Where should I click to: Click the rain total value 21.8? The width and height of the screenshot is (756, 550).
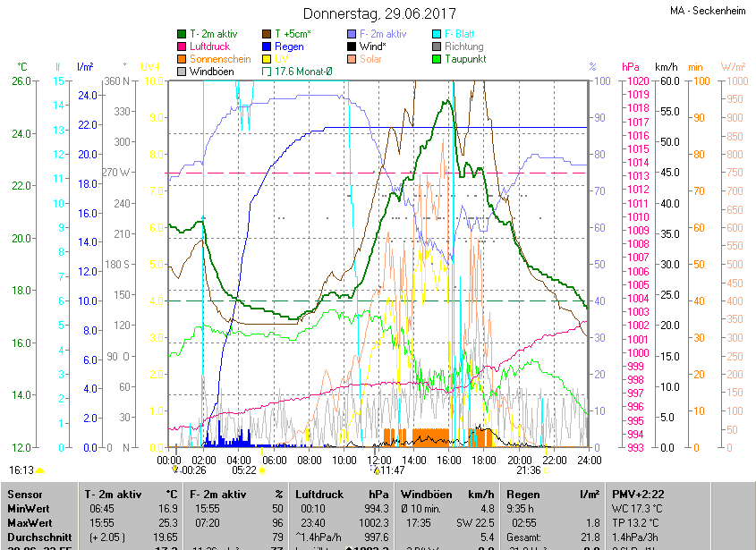(x=590, y=537)
